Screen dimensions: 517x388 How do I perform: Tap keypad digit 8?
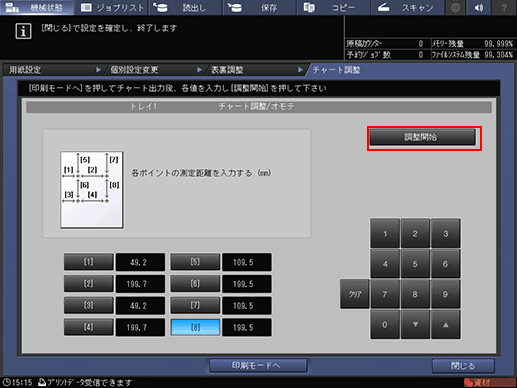415,294
